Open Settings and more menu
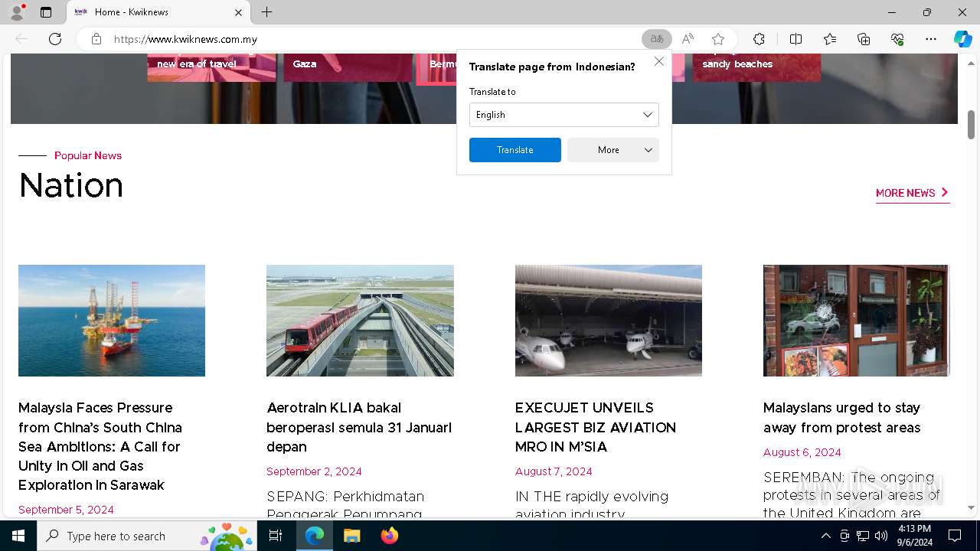 (931, 39)
